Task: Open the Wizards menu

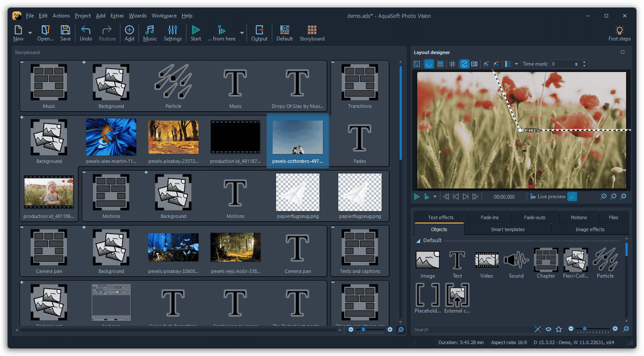Action: [138, 16]
